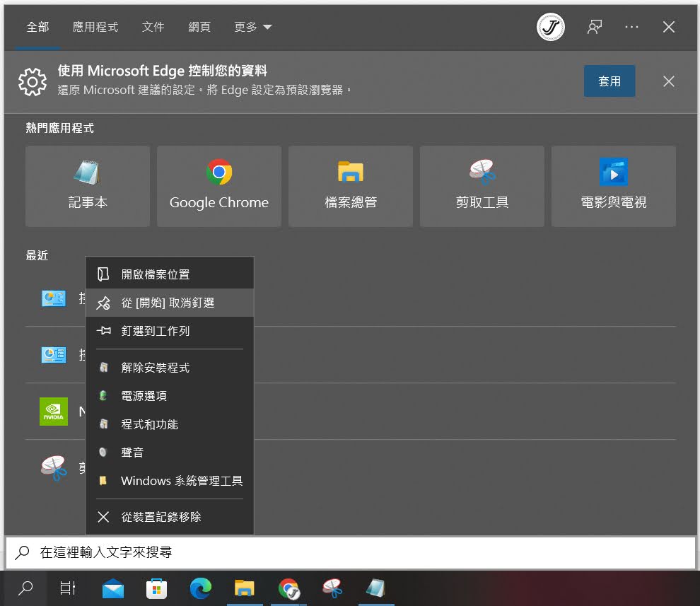Open the Mail app on the taskbar

pos(113,588)
